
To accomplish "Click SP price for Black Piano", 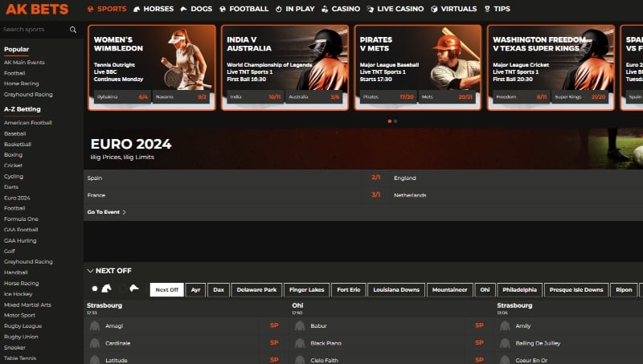I will 479,342.
